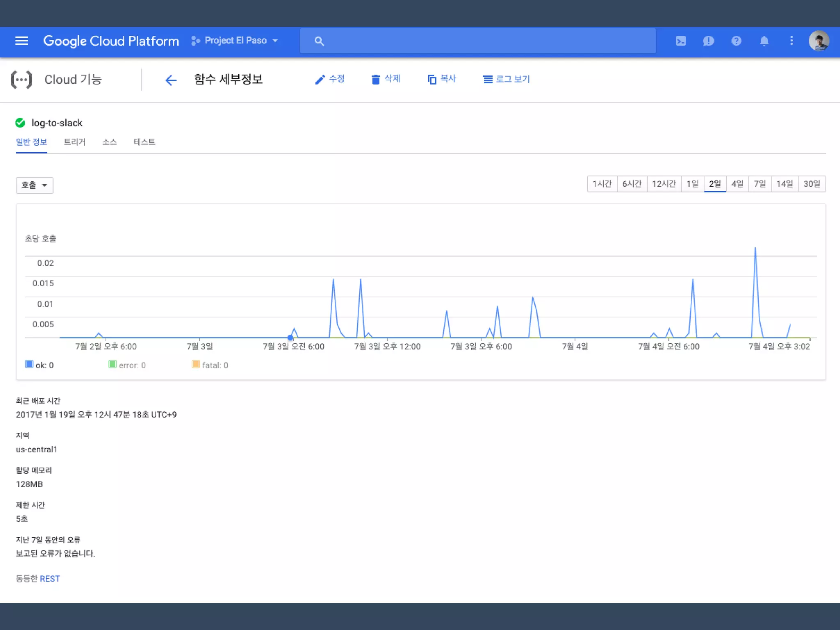
Task: Select the 7일 time range
Action: [x=760, y=184]
